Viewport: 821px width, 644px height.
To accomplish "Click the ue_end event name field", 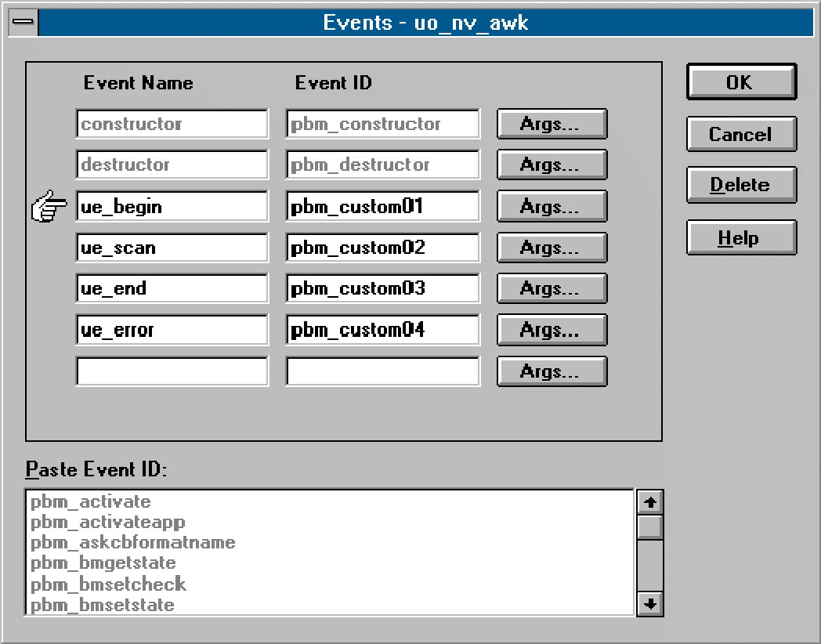I will (x=172, y=288).
